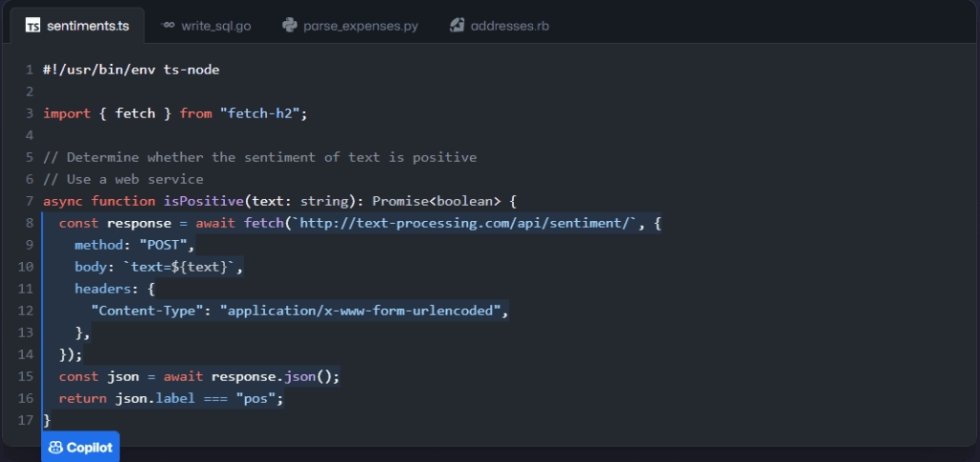Click the Python icon beside parse_expenses.py
Viewport: 980px width, 462px height.
[289, 25]
